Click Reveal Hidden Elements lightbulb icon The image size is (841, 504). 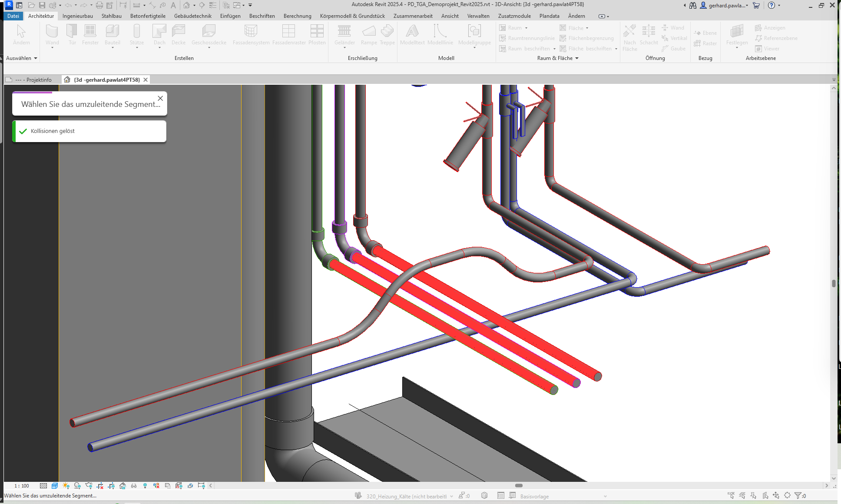(145, 486)
